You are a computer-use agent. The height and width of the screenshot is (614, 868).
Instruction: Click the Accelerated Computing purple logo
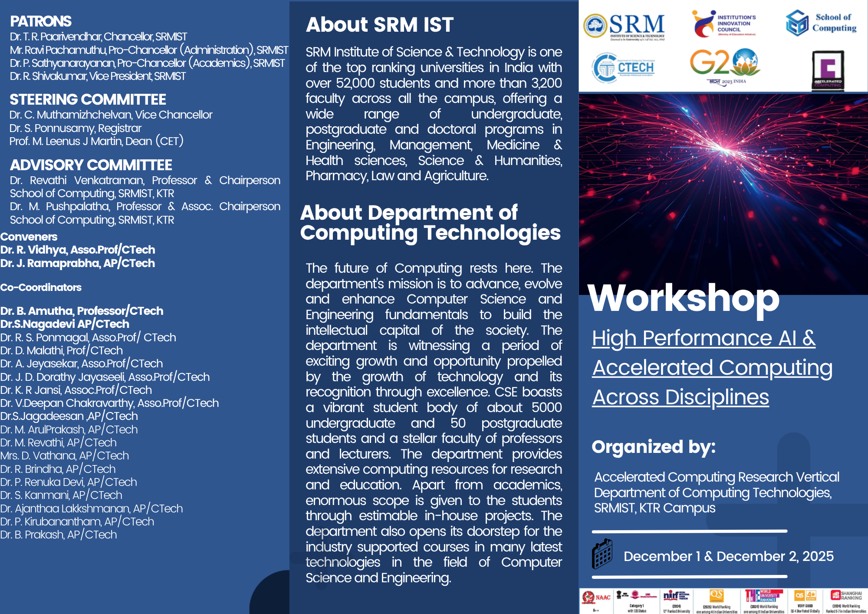click(x=828, y=69)
